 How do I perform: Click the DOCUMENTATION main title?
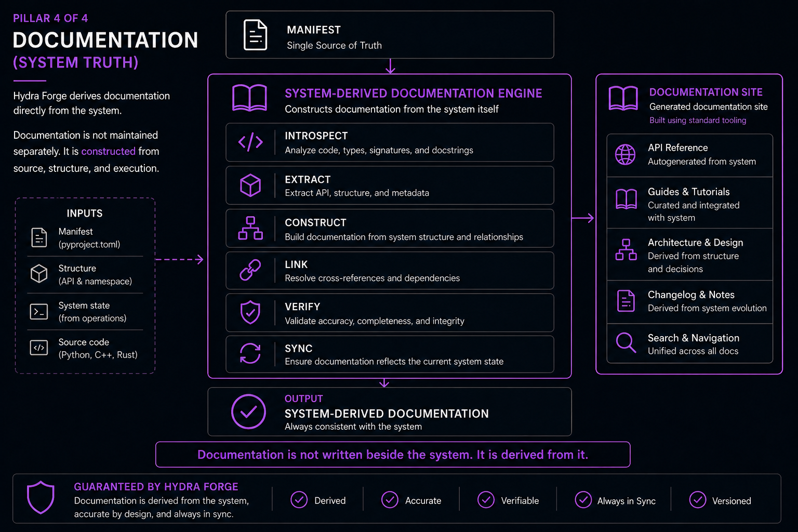pyautogui.click(x=105, y=40)
